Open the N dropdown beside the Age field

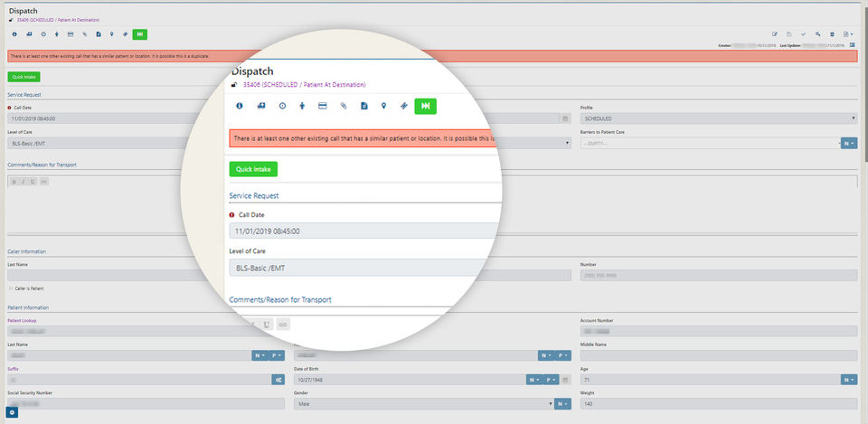849,380
